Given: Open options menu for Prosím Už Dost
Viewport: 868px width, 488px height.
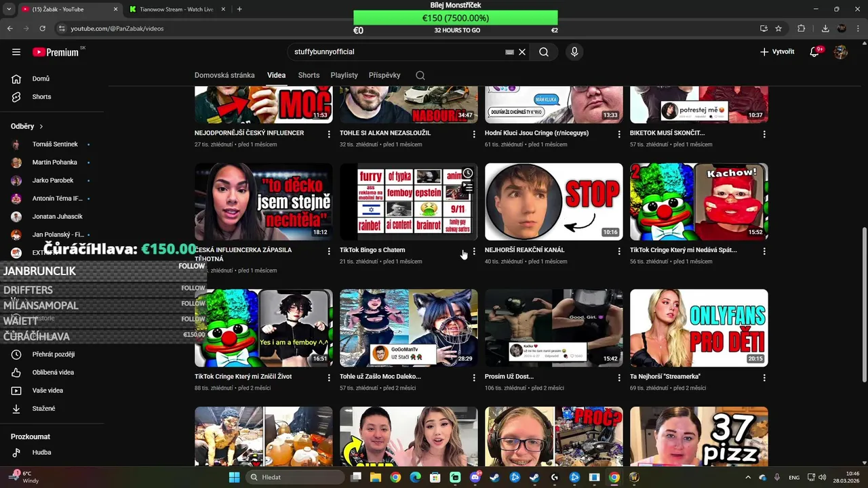Looking at the screenshot, I should (x=619, y=378).
